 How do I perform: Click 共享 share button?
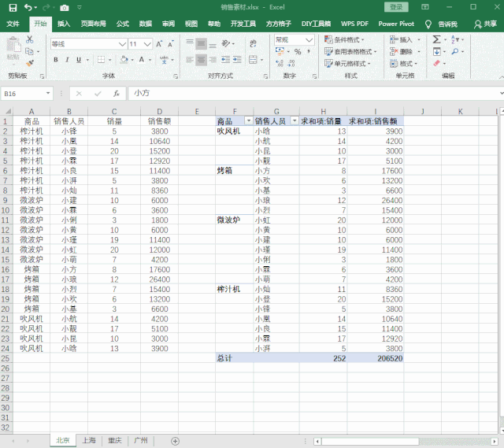click(486, 24)
